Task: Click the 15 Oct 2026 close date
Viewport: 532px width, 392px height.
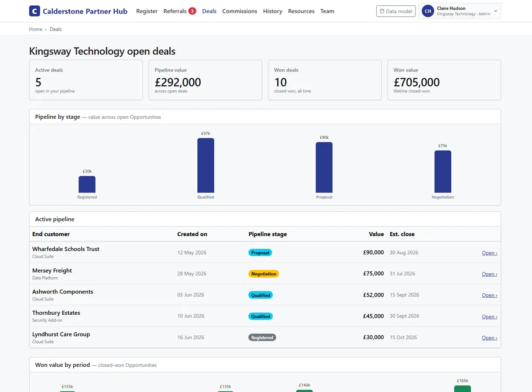Action: tap(403, 337)
